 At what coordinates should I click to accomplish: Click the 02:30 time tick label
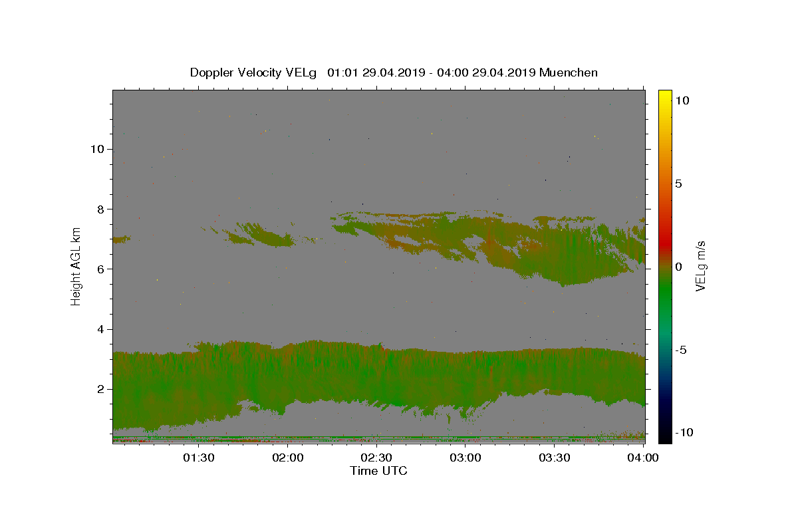point(376,458)
